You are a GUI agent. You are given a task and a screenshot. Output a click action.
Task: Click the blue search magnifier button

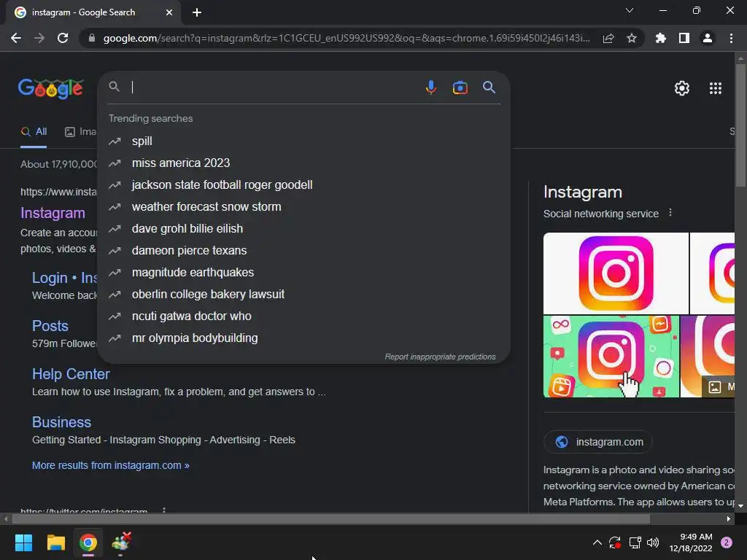(x=489, y=87)
